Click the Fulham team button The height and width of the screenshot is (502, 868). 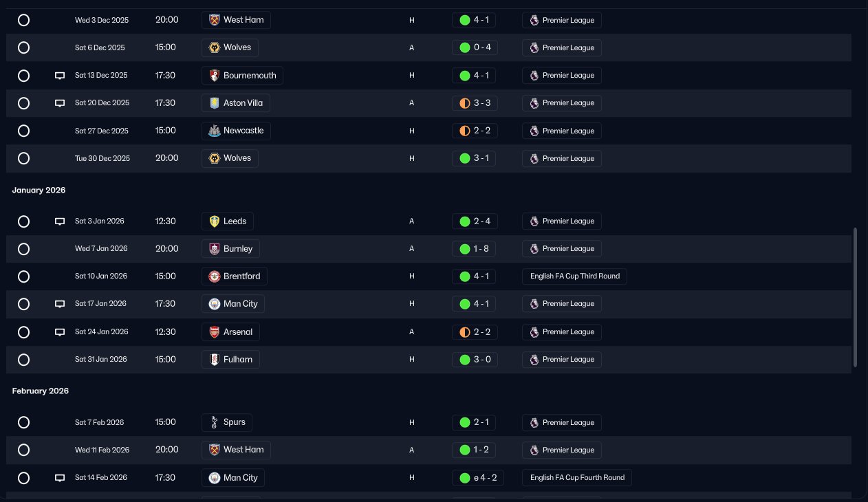pos(230,360)
